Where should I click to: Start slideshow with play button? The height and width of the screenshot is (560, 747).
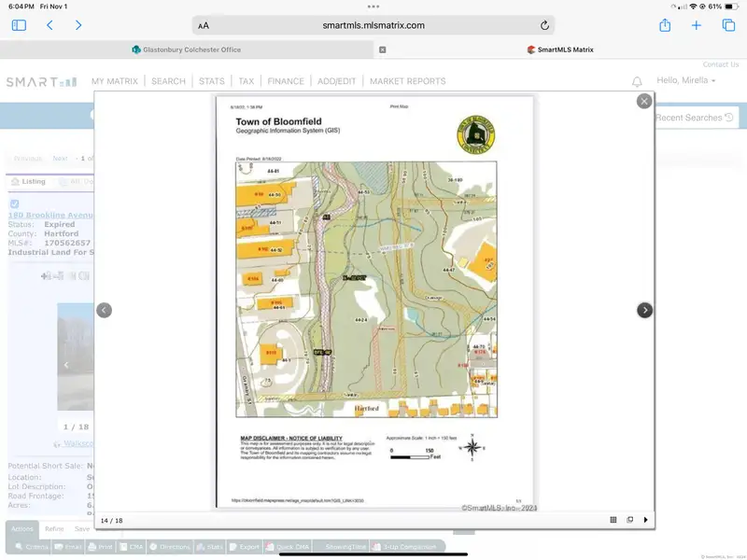(645, 520)
